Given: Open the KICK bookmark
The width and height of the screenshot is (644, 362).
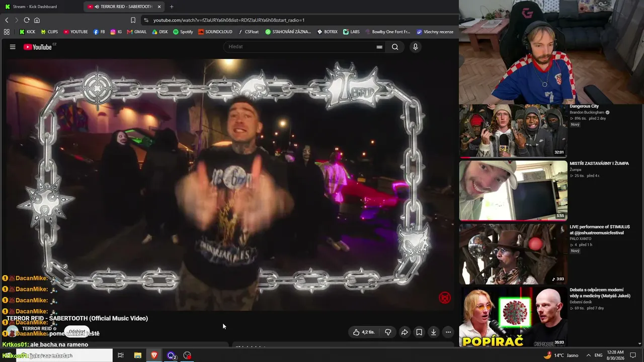Looking at the screenshot, I should tap(27, 32).
